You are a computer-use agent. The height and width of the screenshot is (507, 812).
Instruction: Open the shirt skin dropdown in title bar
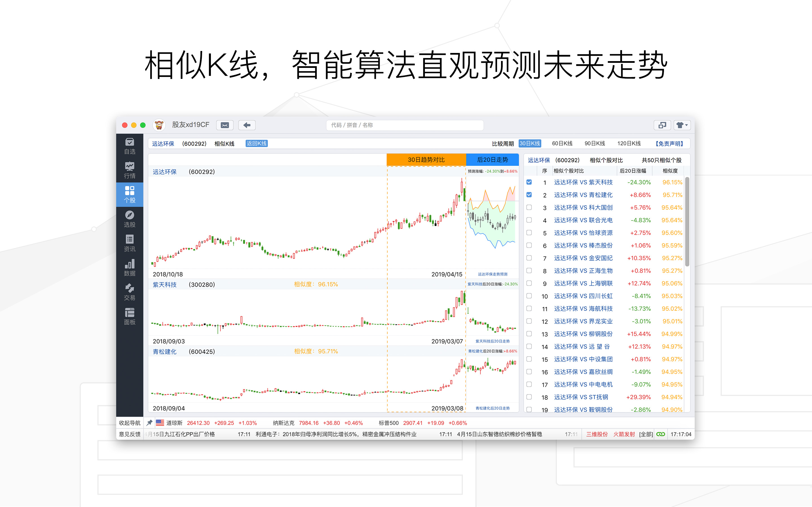(682, 125)
